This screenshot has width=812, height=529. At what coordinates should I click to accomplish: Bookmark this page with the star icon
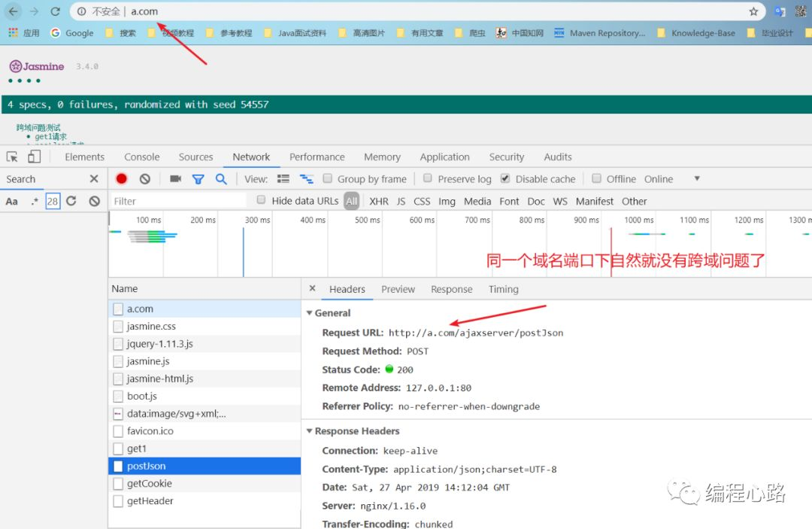click(753, 11)
